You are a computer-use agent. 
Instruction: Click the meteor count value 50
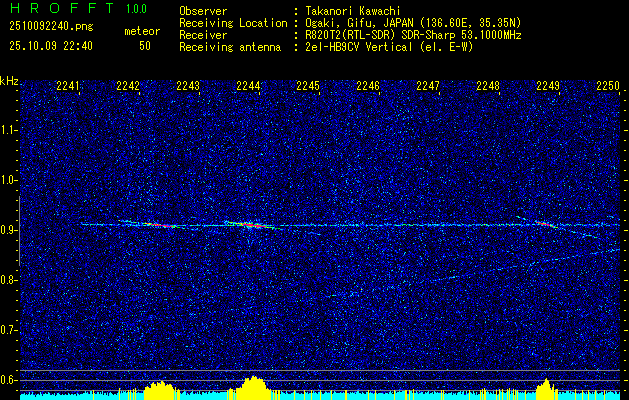(x=145, y=46)
